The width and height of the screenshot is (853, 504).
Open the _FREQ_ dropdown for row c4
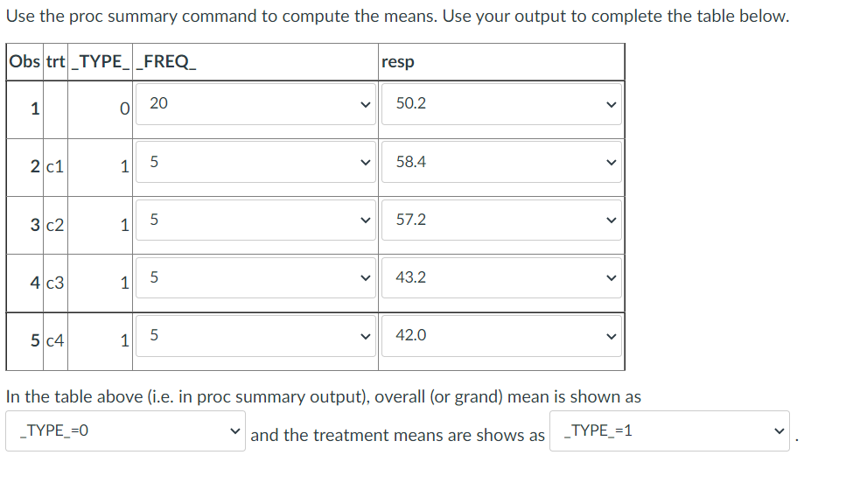(254, 335)
